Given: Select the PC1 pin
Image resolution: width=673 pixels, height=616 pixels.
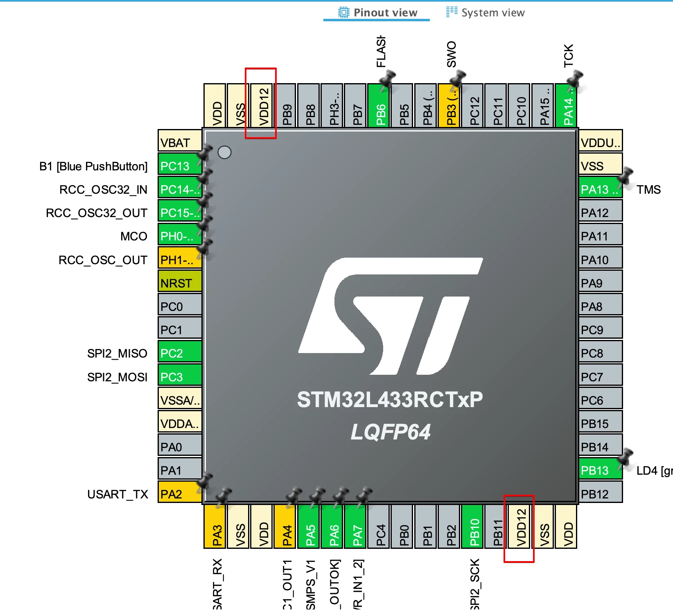Looking at the screenshot, I should tap(180, 328).
